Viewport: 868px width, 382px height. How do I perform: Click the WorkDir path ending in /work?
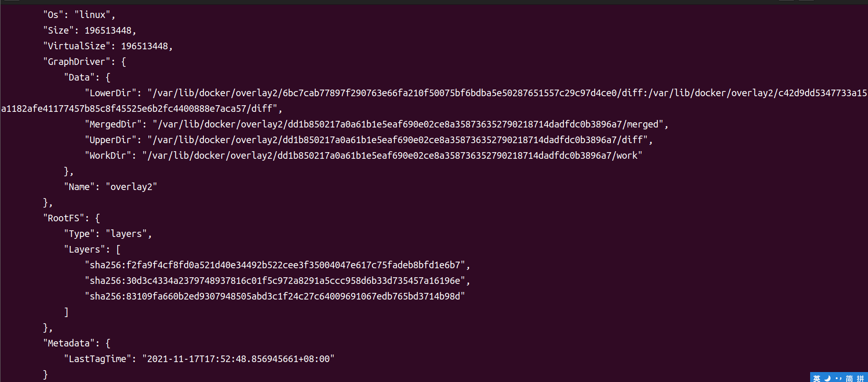(392, 155)
